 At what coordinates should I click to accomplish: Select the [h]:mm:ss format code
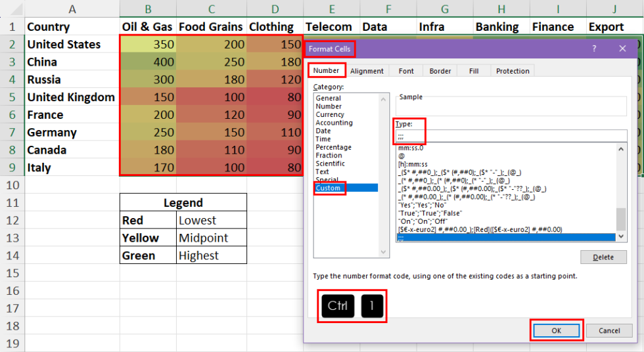[x=413, y=164]
